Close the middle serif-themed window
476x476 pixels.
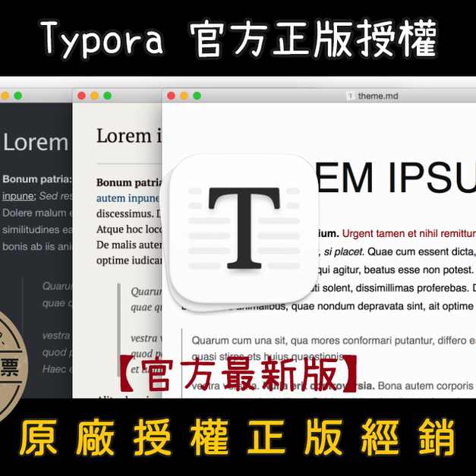(82, 96)
